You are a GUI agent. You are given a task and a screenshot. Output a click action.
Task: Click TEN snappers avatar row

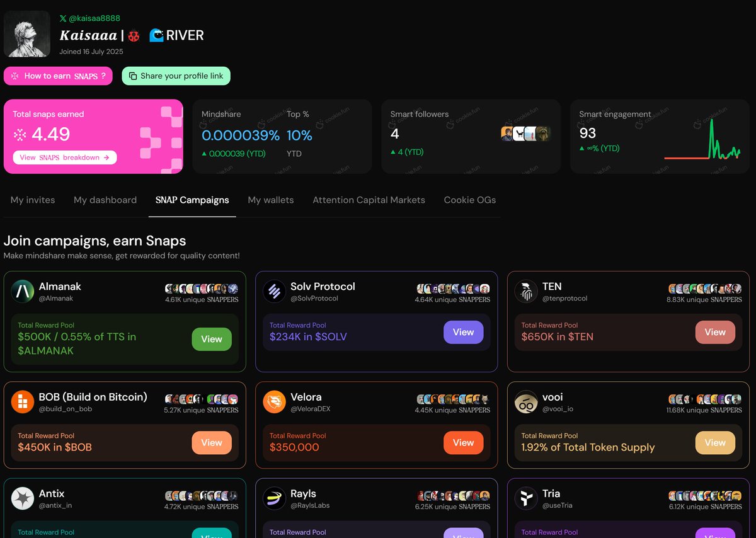click(x=706, y=289)
